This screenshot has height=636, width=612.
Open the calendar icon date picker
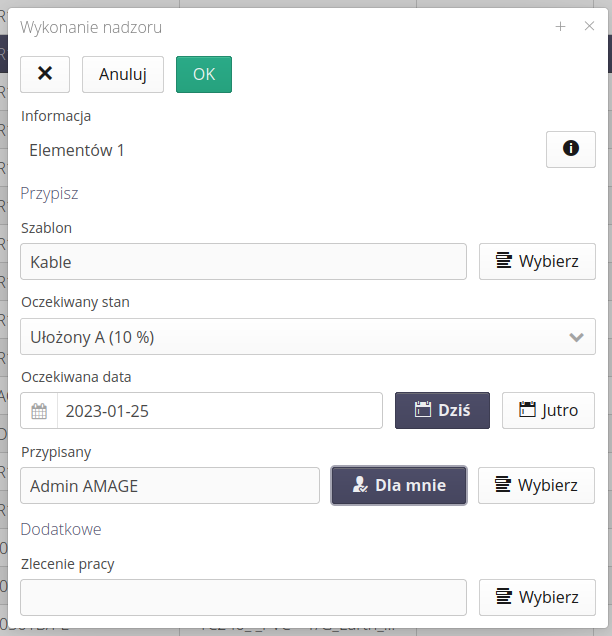[x=39, y=411]
